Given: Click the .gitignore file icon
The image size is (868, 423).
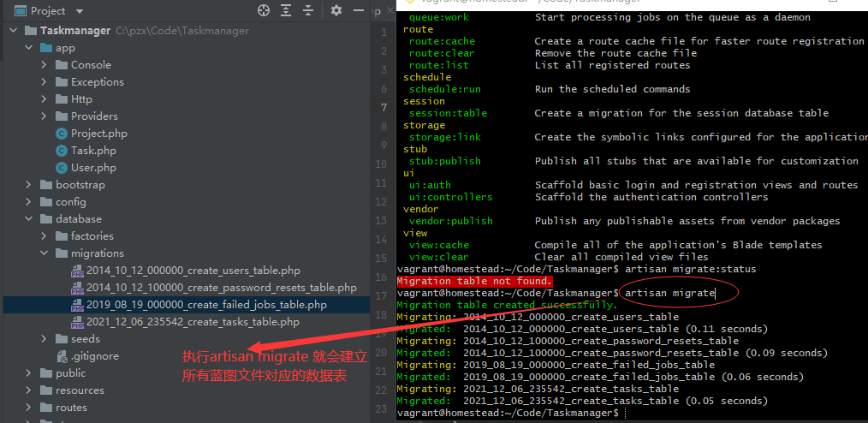Looking at the screenshot, I should (62, 356).
